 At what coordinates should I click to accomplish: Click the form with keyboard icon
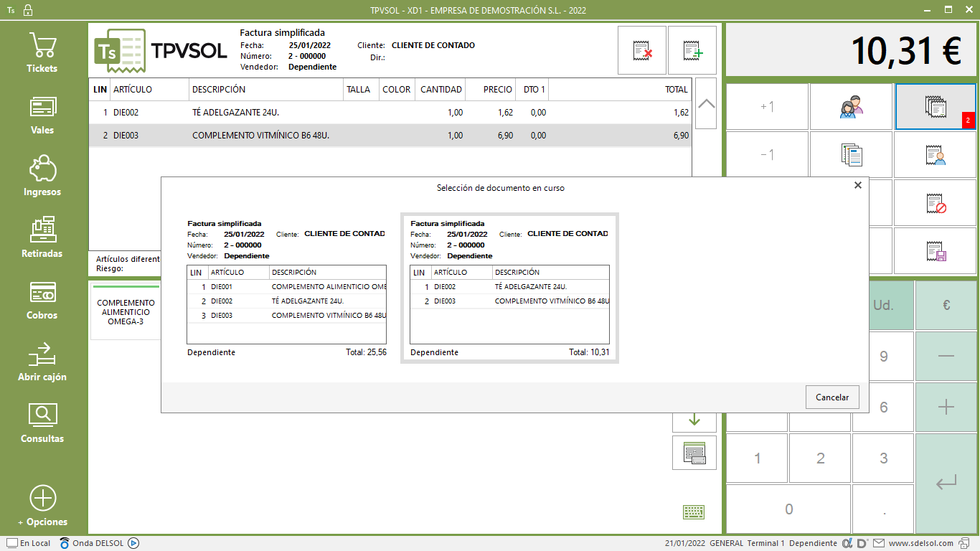coord(694,453)
